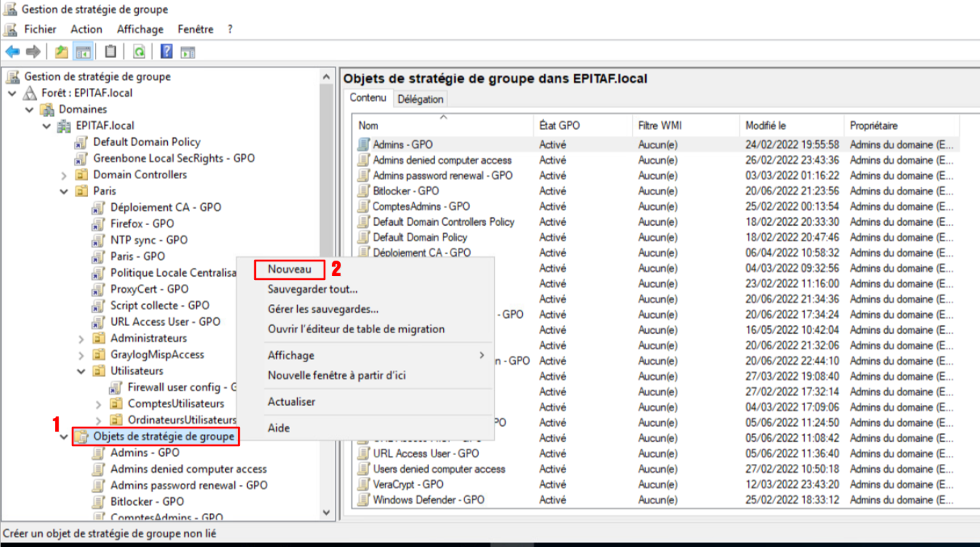Click the up one level folder icon
Image resolution: width=980 pixels, height=547 pixels.
pyautogui.click(x=61, y=52)
